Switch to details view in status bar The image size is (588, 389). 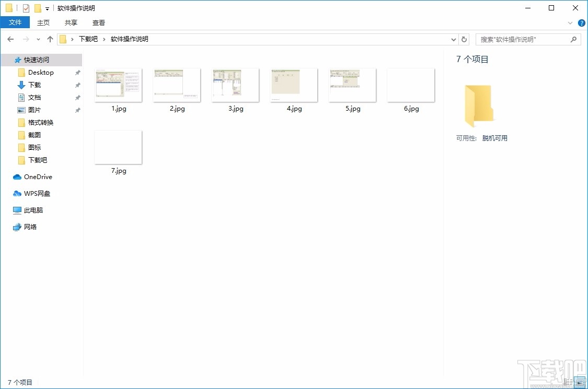coord(569,382)
